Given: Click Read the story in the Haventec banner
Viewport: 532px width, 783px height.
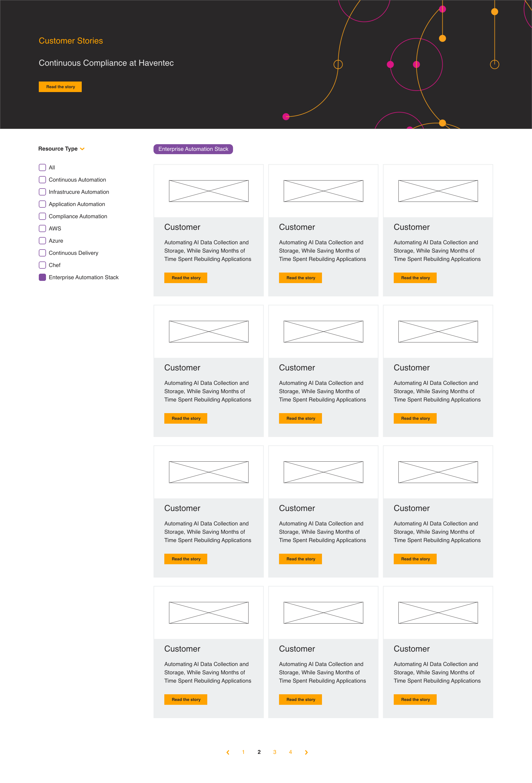Looking at the screenshot, I should pos(60,87).
